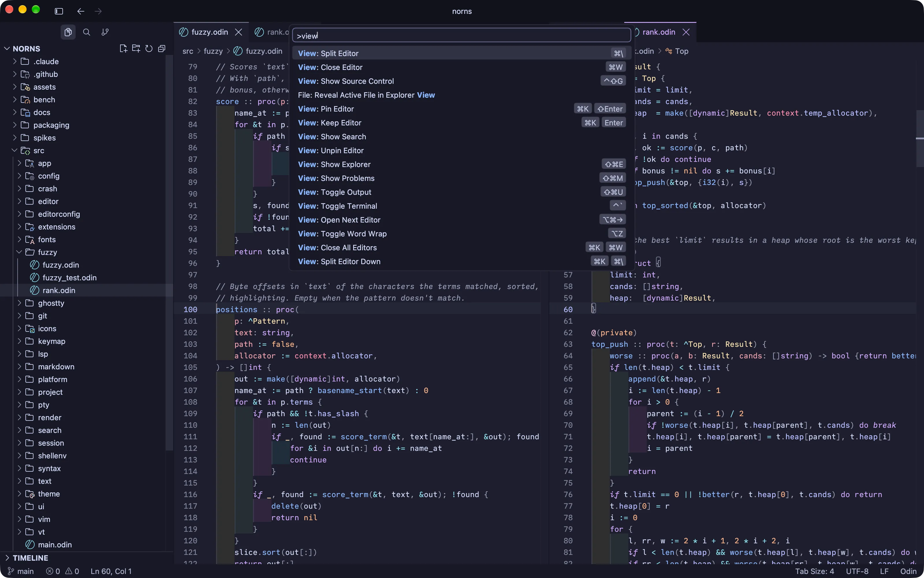The width and height of the screenshot is (924, 578).
Task: Create a new folder in NORNS
Action: (x=136, y=49)
